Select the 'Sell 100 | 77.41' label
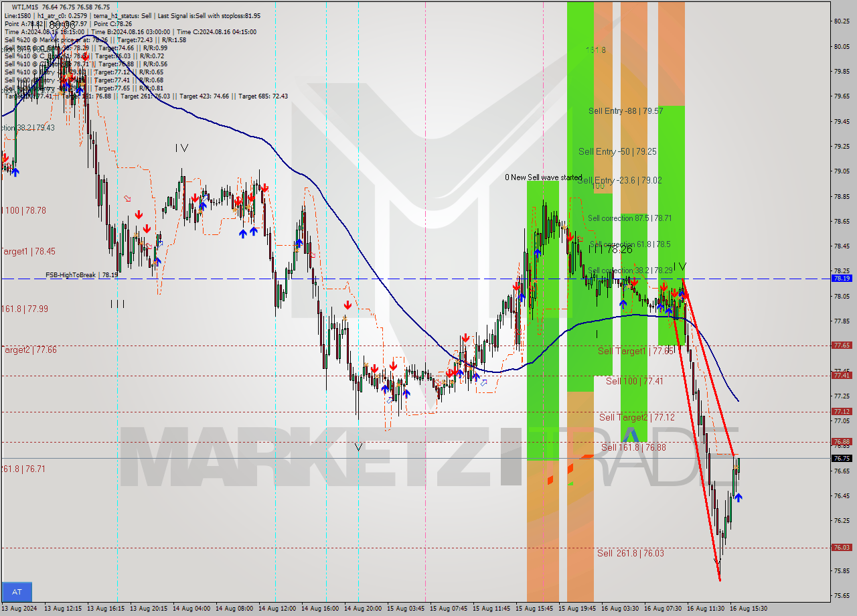This screenshot has width=857, height=616. [635, 381]
